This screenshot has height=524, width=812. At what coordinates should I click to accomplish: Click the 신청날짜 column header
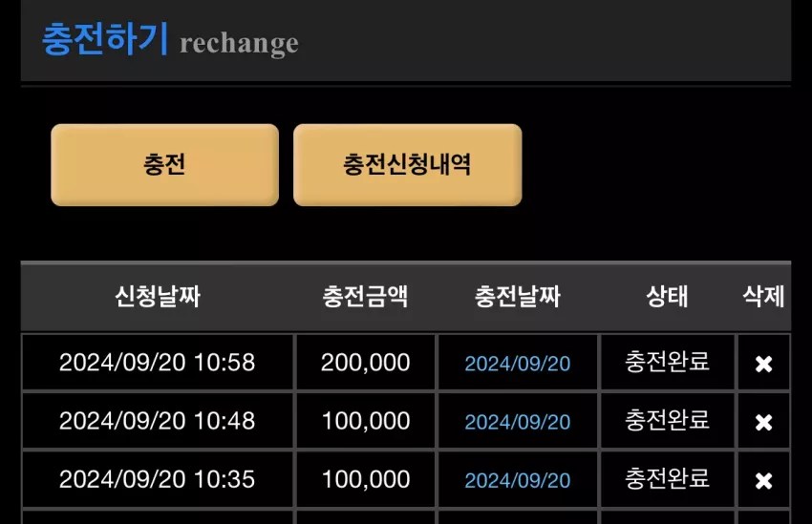[158, 297]
